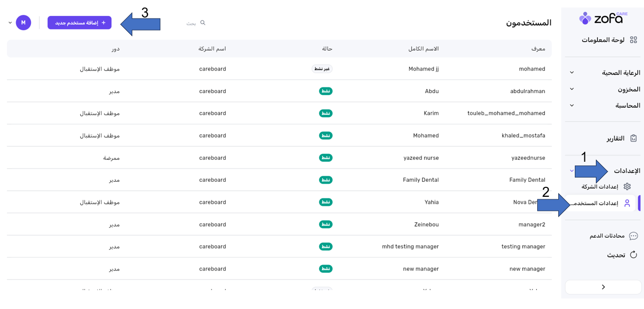Click the add new user button
Viewport: 644px width, 309px height.
click(x=80, y=23)
